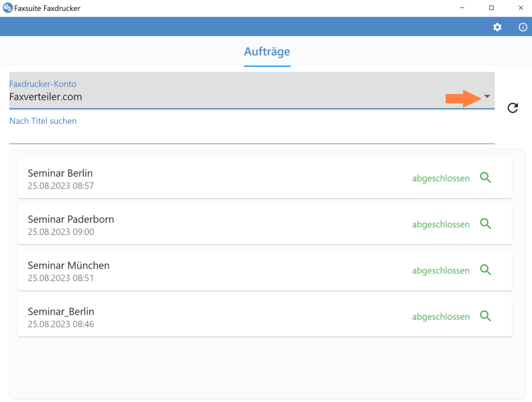The height and width of the screenshot is (402, 532).
Task: Expand the Faxdrucker-Konto dropdown arrow
Action: point(487,96)
